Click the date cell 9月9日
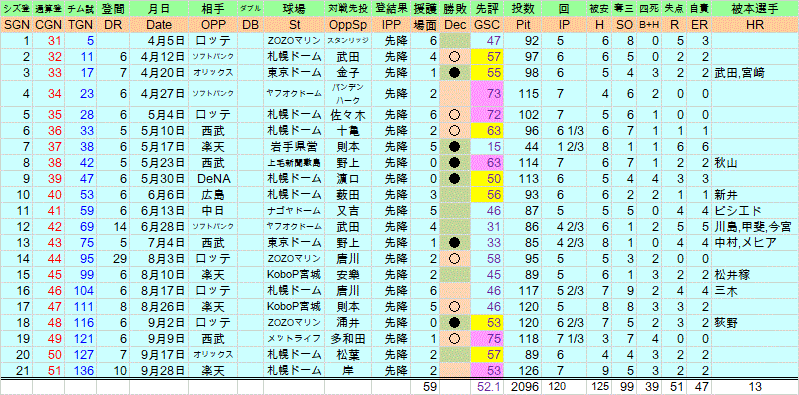Viewport: 799px width, 395px height. coord(158,338)
